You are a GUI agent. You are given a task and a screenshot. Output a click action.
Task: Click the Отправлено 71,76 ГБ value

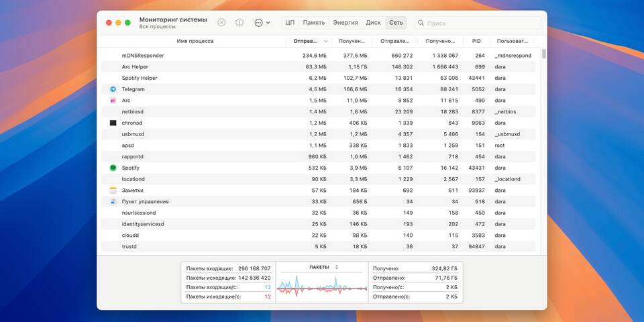click(x=446, y=278)
